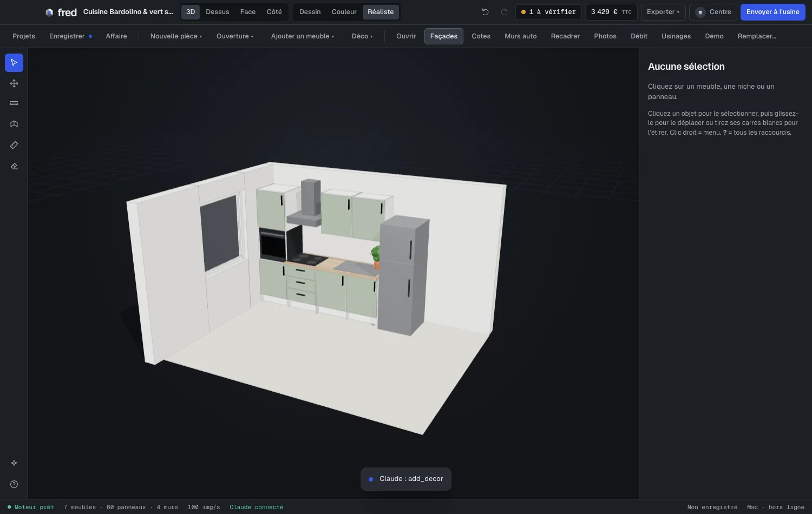Open the Nouvelle pièce dropdown
Viewport: 812px width, 514px height.
[x=176, y=36]
